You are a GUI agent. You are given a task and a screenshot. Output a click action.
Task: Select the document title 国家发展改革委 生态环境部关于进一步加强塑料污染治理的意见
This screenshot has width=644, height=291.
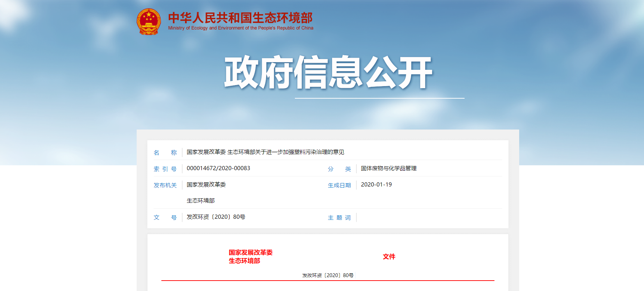point(265,152)
